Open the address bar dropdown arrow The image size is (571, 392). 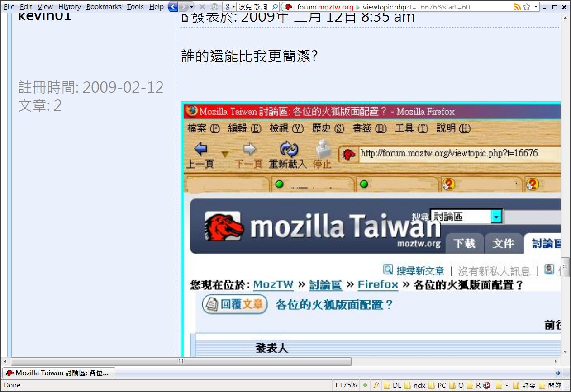tap(536, 7)
